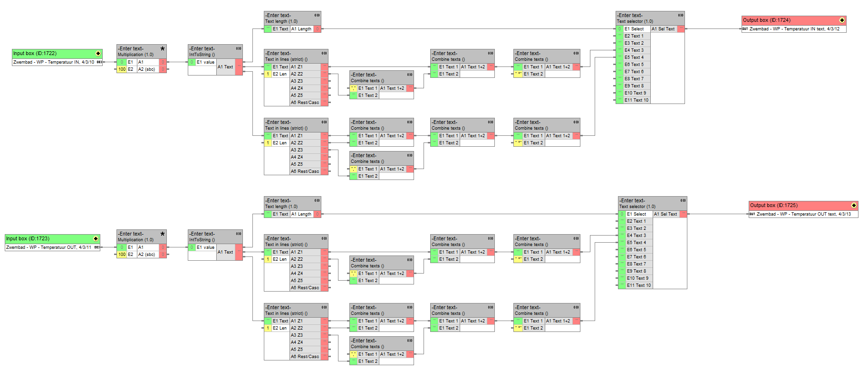Click asterisk icon on Multiplication block after Input 1722

pos(163,48)
